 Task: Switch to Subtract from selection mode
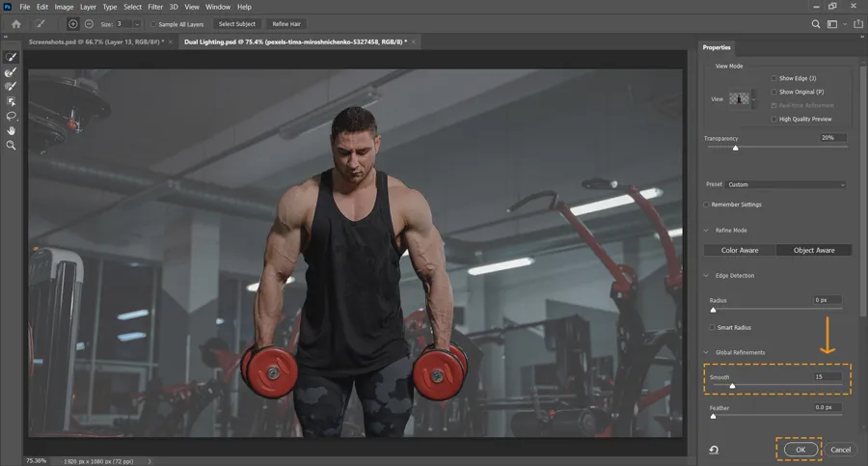point(88,23)
